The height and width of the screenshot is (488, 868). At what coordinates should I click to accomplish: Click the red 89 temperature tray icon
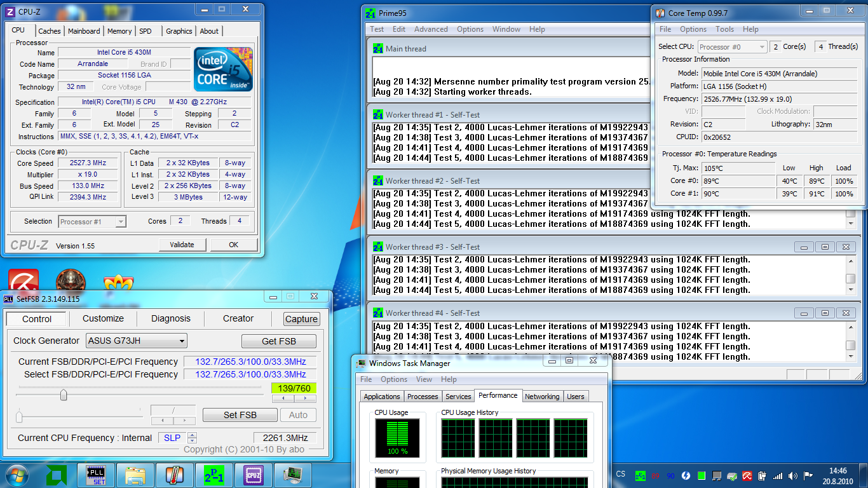655,475
